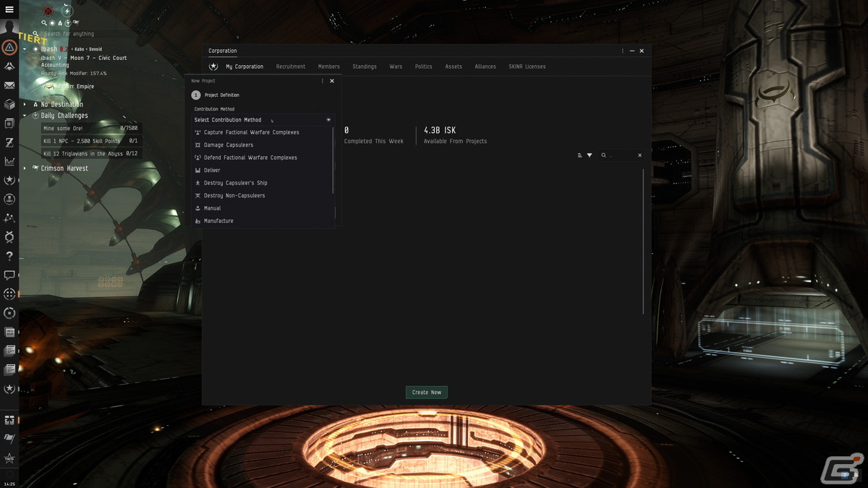This screenshot has width=868, height=488.
Task: Click search magnifier in info panel toolbar
Action: (x=44, y=23)
